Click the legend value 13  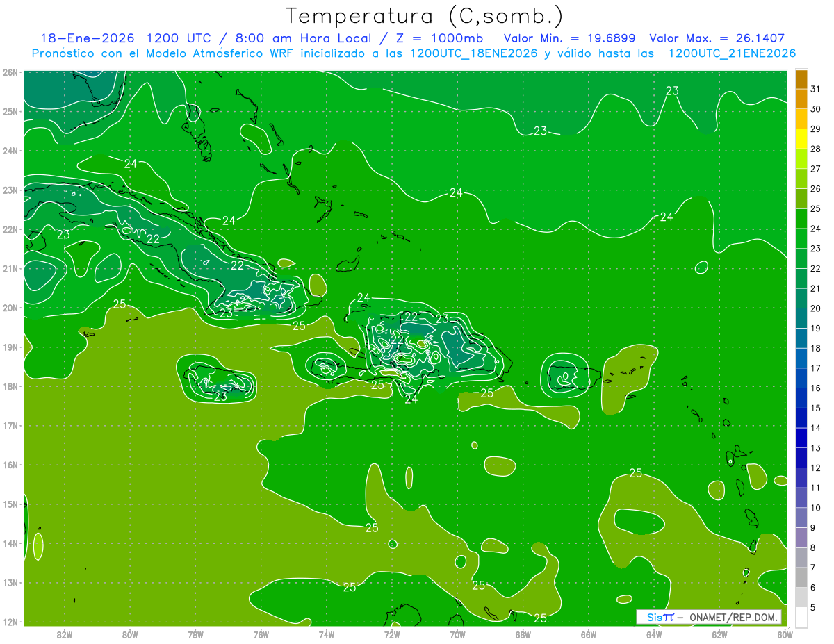pos(815,447)
